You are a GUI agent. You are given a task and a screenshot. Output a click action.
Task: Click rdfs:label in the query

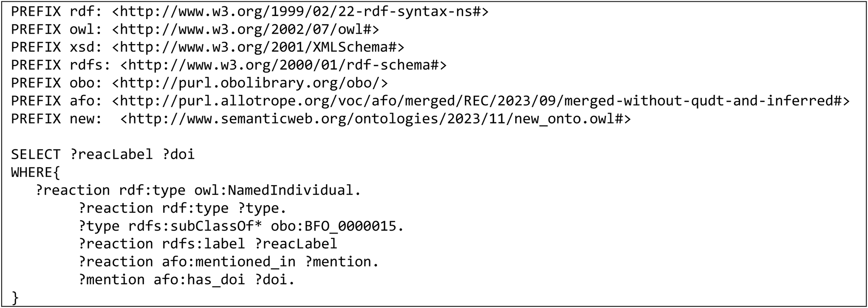pos(204,244)
